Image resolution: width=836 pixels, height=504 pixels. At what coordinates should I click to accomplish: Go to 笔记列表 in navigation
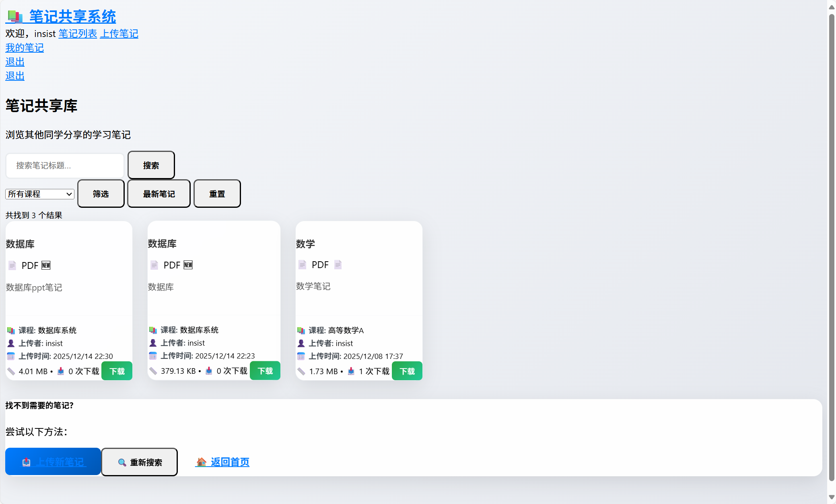(x=78, y=34)
